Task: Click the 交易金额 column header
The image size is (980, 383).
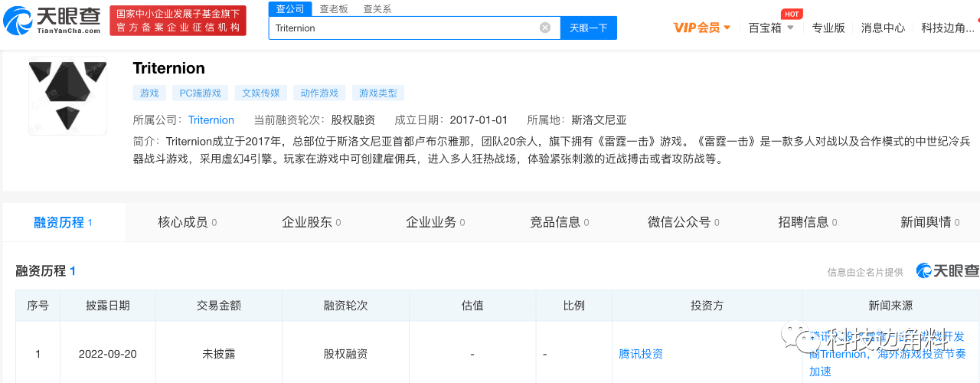Action: [218, 306]
